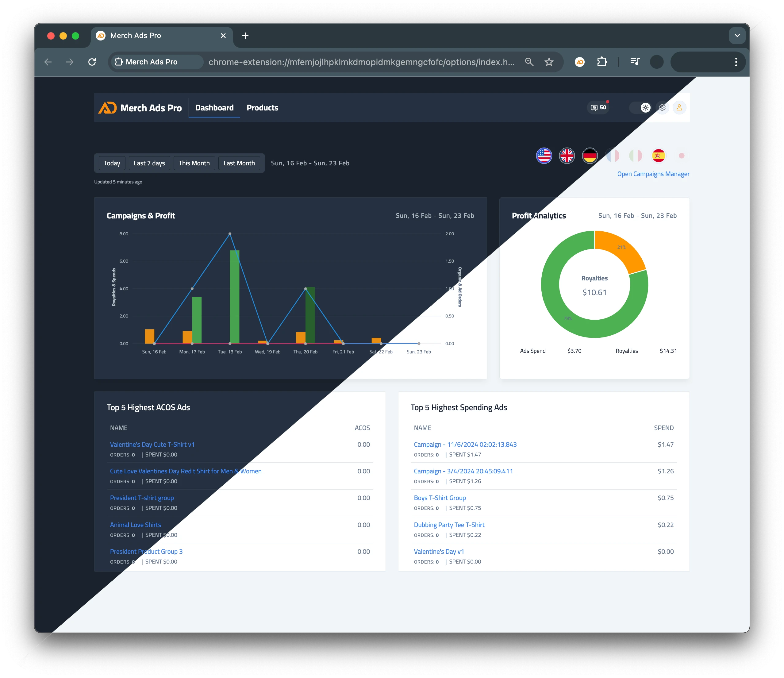784x678 pixels.
Task: Filter by This Month
Action: pyautogui.click(x=194, y=163)
